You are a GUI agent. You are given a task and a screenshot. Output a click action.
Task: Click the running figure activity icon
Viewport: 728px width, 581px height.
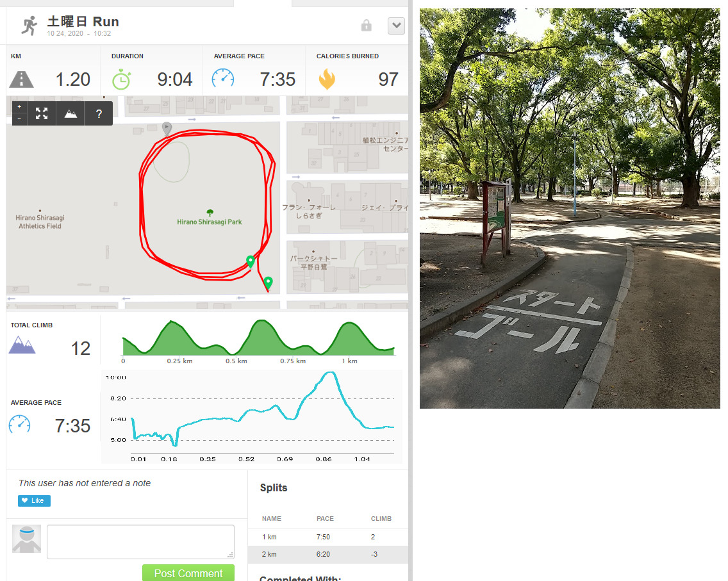pos(29,26)
